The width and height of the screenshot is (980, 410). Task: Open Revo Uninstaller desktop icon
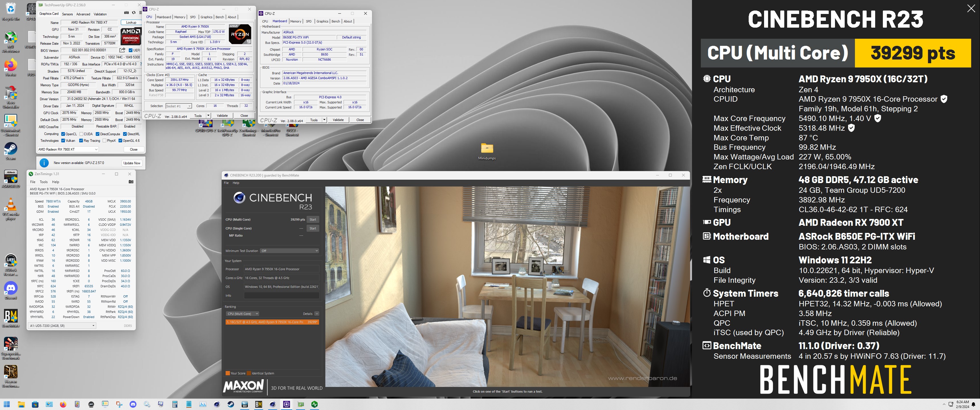(11, 97)
